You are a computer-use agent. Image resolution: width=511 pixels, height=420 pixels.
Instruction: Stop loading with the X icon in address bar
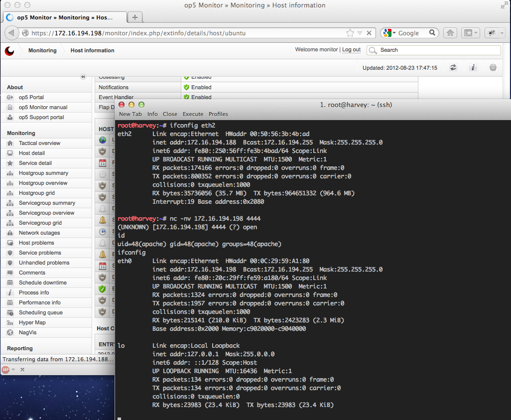click(x=369, y=33)
